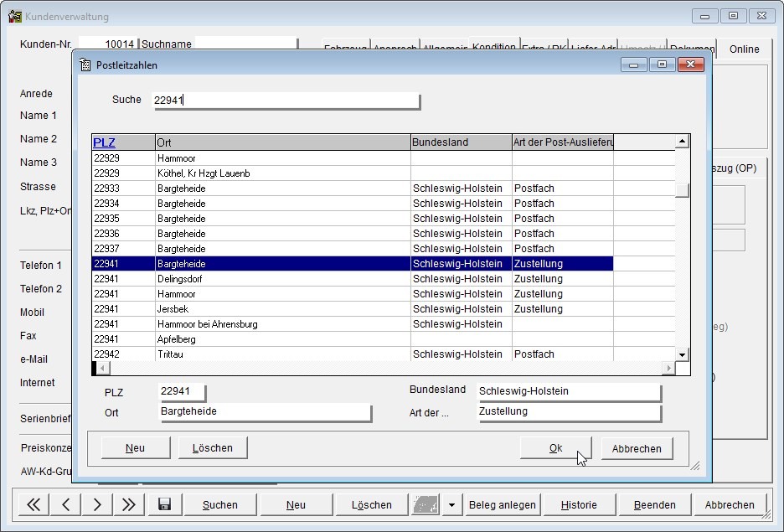Create new postal code entry with Neu
The width and height of the screenshot is (784, 532).
point(135,447)
